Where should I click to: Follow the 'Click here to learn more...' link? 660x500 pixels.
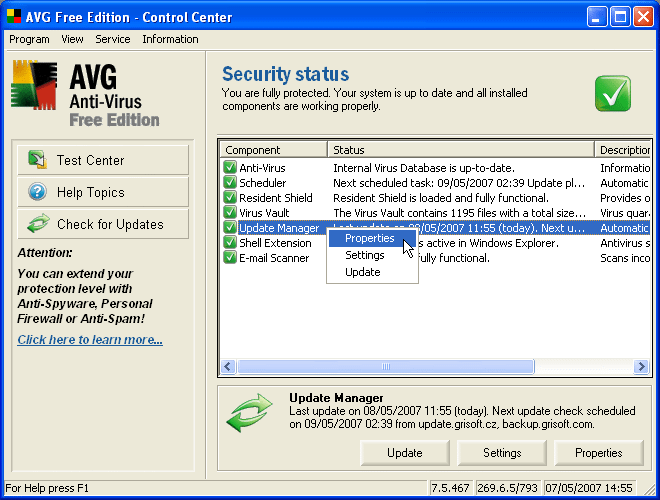coord(90,340)
